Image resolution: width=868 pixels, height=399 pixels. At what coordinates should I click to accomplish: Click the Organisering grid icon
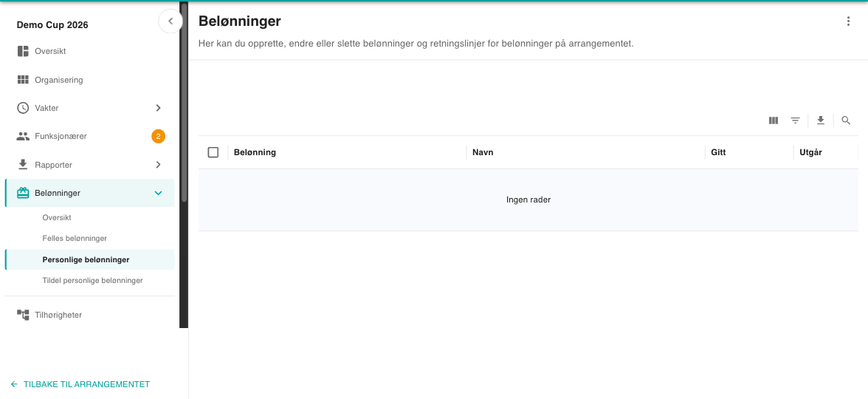point(23,80)
